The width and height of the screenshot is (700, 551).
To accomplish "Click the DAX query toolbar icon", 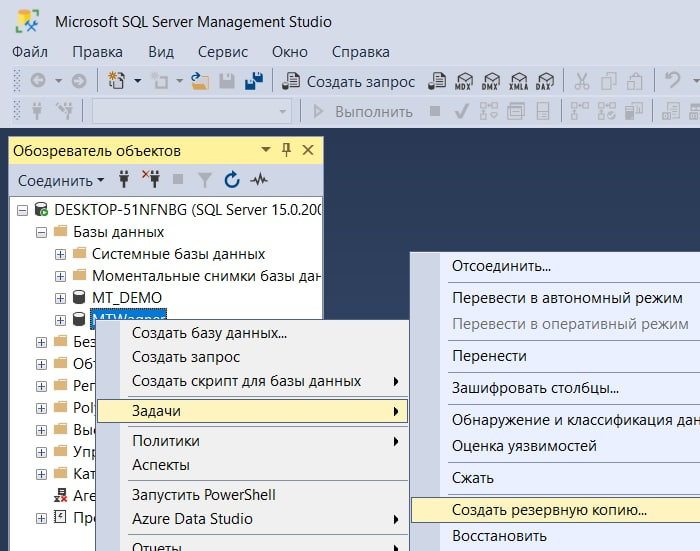I will 544,82.
